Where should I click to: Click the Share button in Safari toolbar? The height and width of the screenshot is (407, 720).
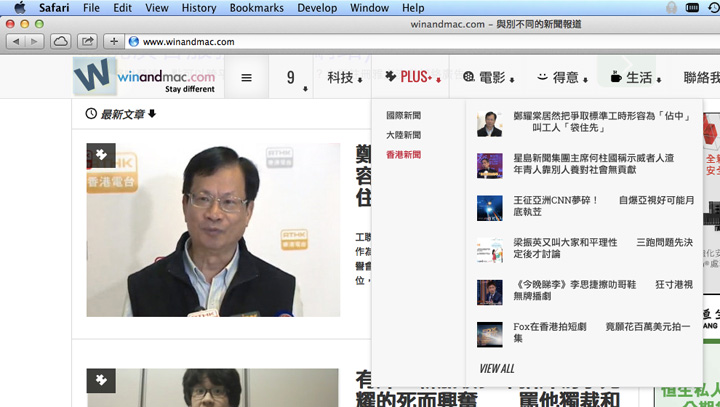(88, 41)
